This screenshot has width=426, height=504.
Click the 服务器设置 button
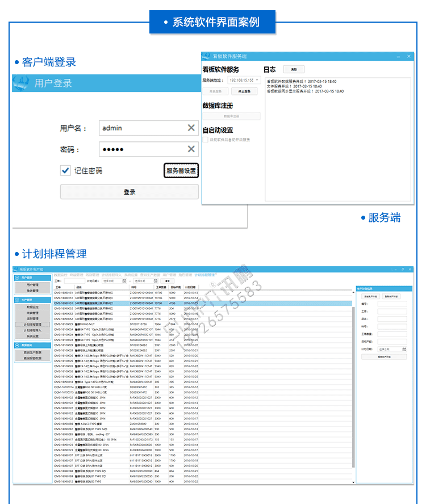(181, 170)
